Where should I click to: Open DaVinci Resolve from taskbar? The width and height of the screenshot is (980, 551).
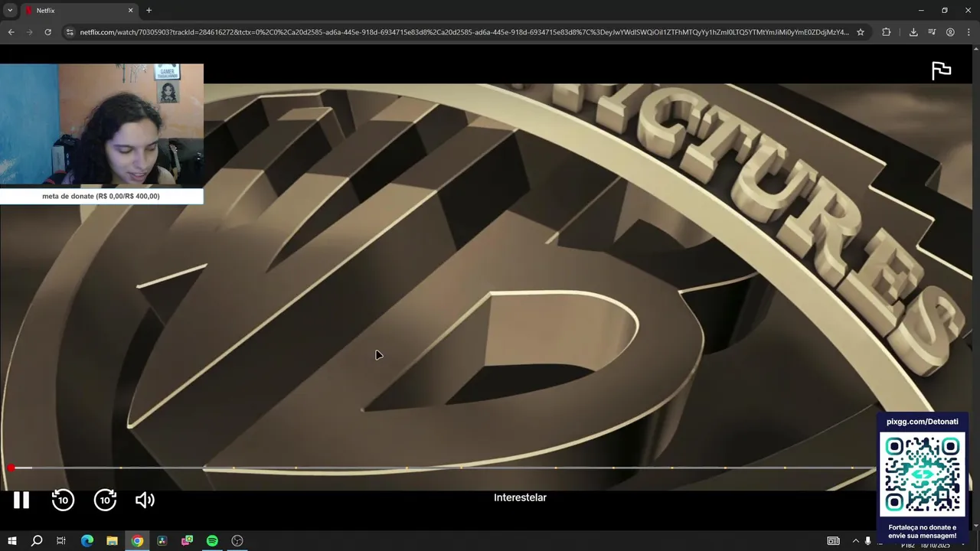click(x=162, y=540)
